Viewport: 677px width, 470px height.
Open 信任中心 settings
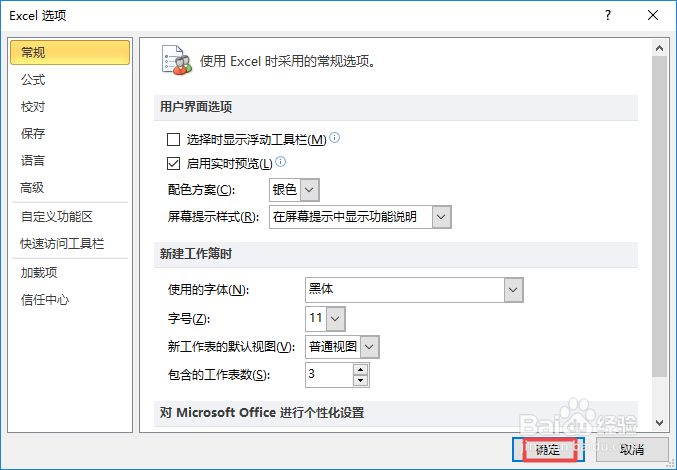click(70, 300)
